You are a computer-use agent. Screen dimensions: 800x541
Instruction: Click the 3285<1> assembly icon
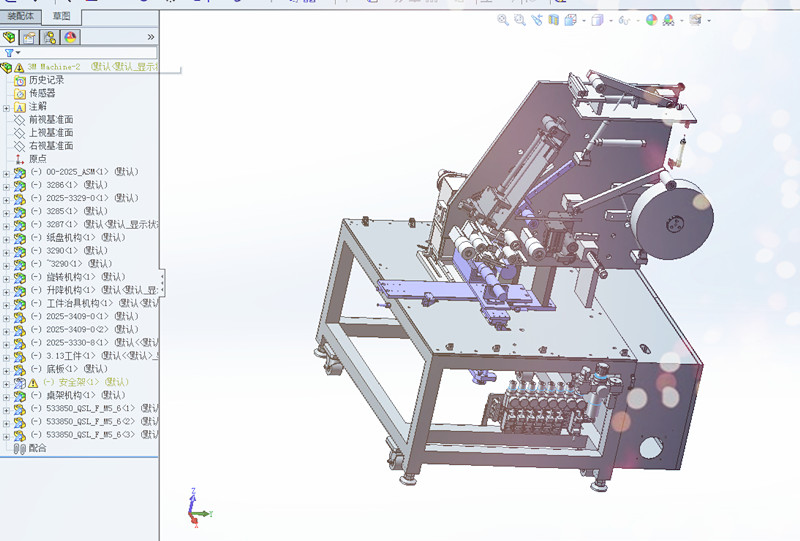tap(19, 212)
